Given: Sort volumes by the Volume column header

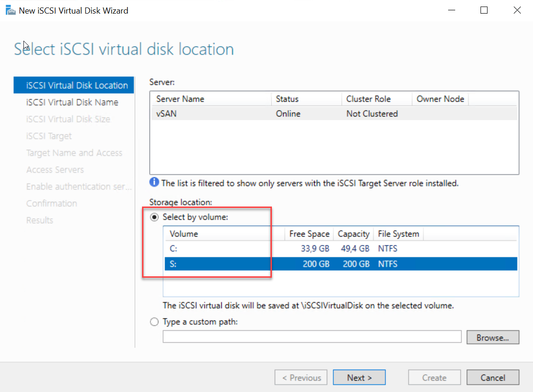Looking at the screenshot, I should [225, 234].
